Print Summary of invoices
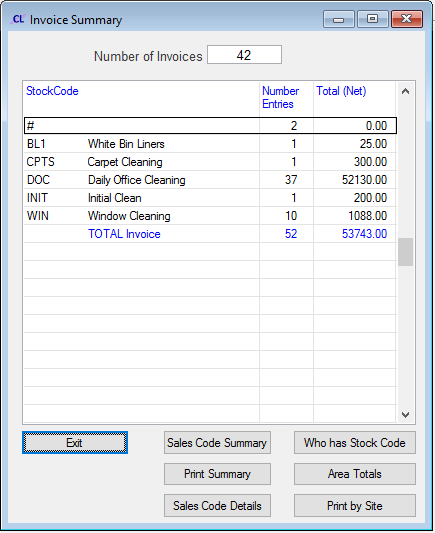Viewport: 435px width, 533px height. (x=217, y=474)
